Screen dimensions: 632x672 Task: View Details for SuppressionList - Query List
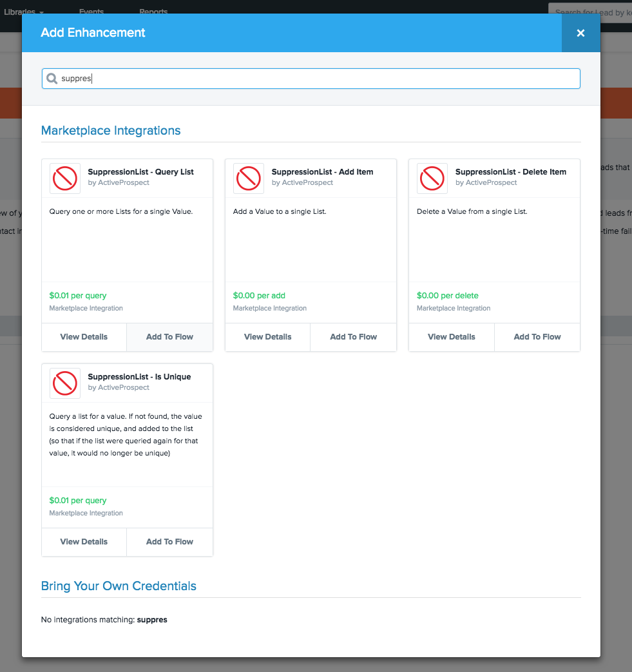pos(84,337)
